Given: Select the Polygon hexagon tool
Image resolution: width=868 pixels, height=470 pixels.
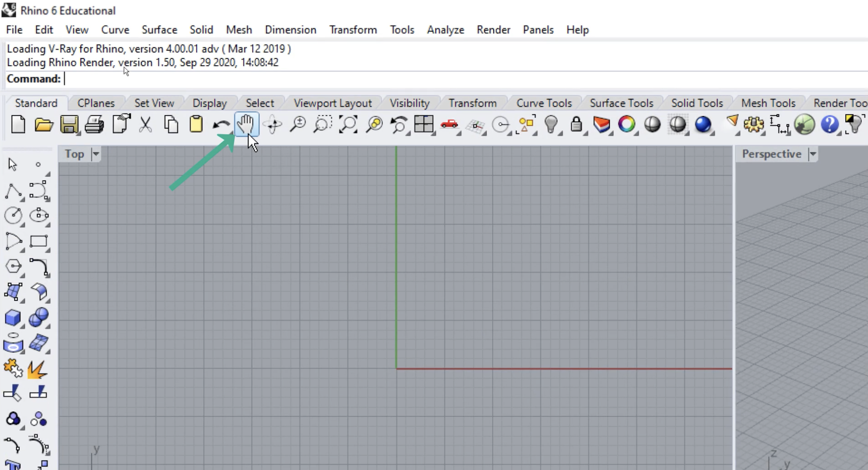Looking at the screenshot, I should pos(13,266).
